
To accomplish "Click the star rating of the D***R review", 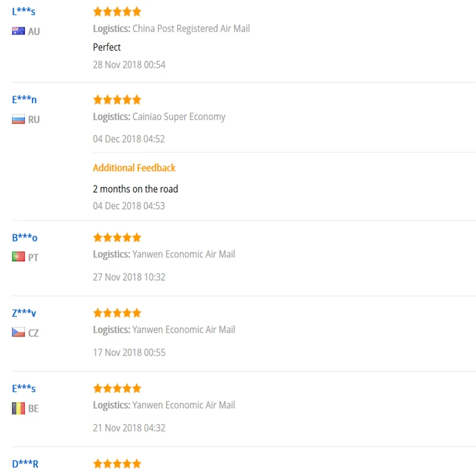I will [x=117, y=464].
